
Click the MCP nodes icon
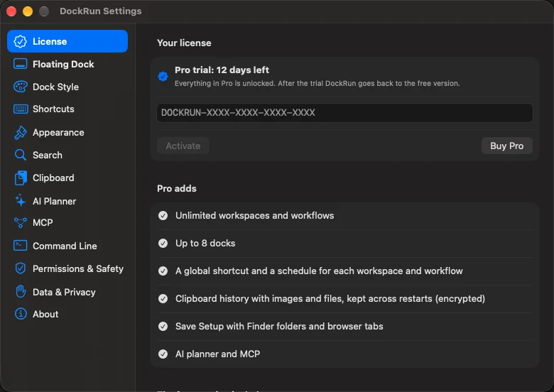(x=20, y=223)
